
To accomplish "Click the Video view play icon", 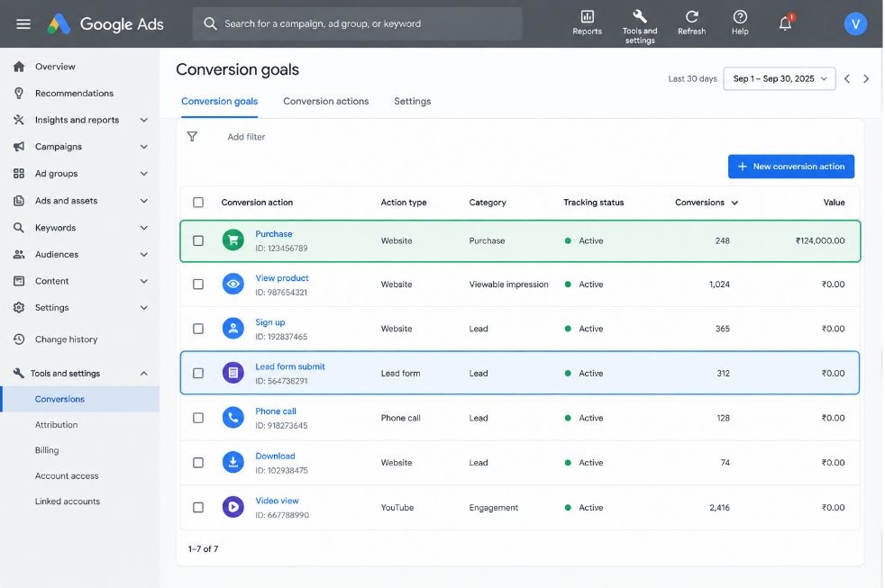I will point(233,507).
